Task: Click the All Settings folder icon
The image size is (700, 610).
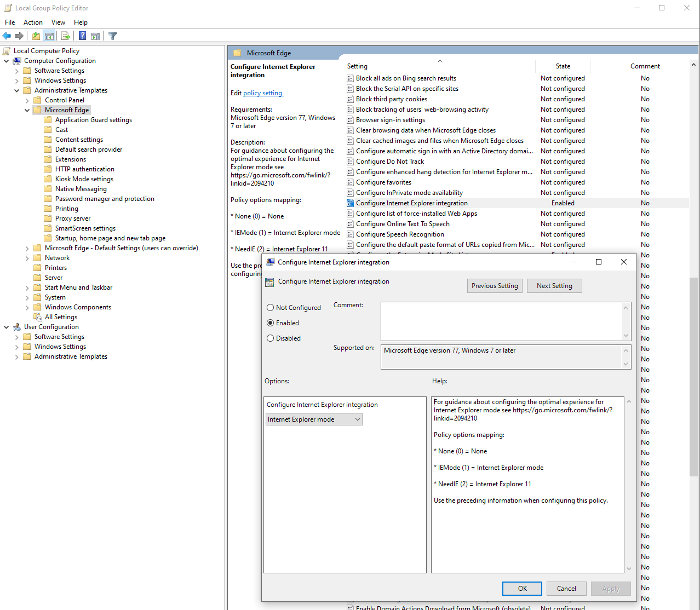Action: click(x=38, y=317)
